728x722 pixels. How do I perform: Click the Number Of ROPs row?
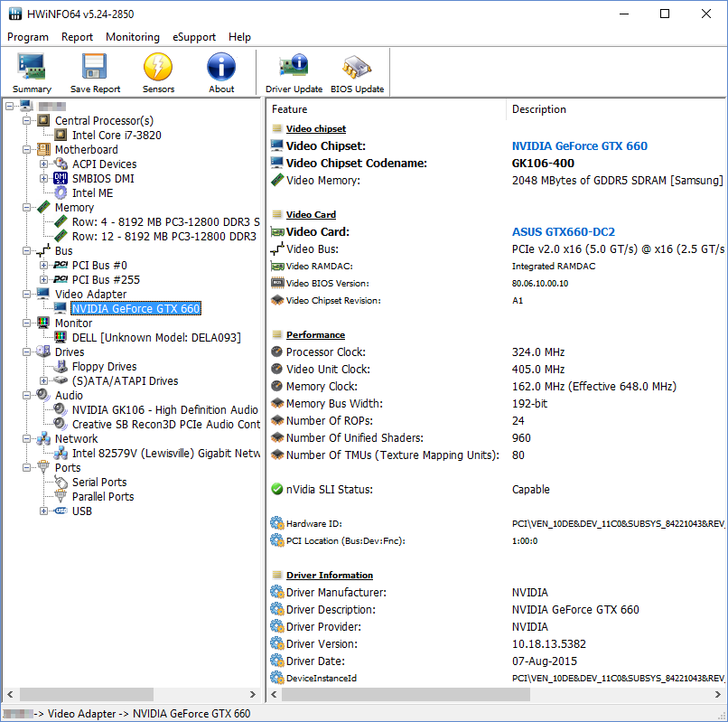point(498,420)
